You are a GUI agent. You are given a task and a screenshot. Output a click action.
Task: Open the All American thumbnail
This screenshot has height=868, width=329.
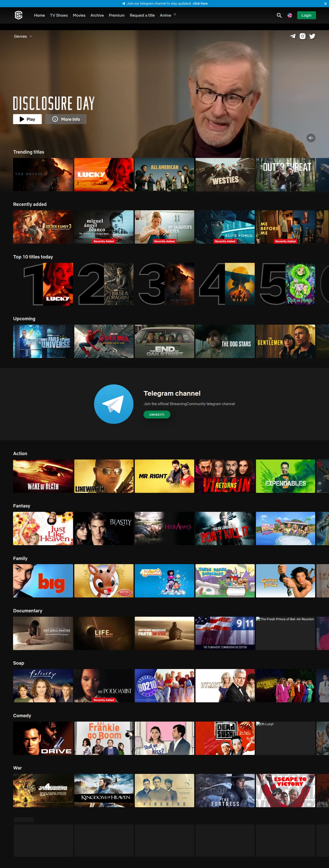point(164,175)
